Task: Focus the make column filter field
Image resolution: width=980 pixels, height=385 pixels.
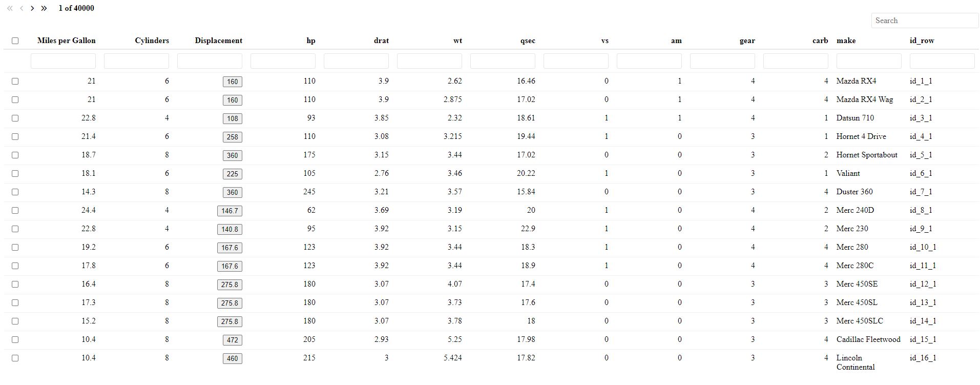Action: [x=869, y=61]
